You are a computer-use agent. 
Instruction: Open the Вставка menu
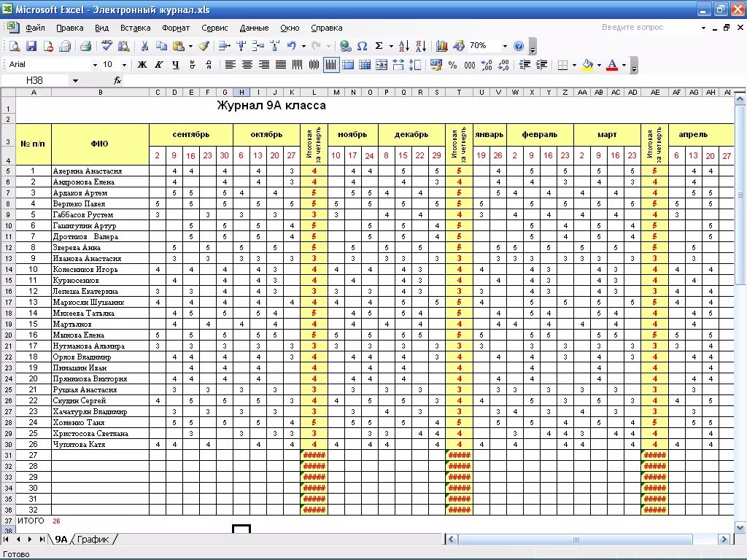pyautogui.click(x=135, y=28)
